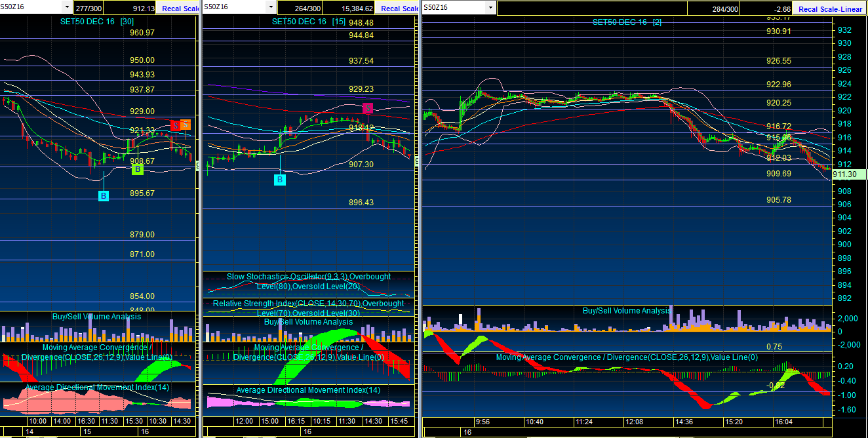Click the 12:08 time label on the right chart
This screenshot has height=438, width=868.
634,421
